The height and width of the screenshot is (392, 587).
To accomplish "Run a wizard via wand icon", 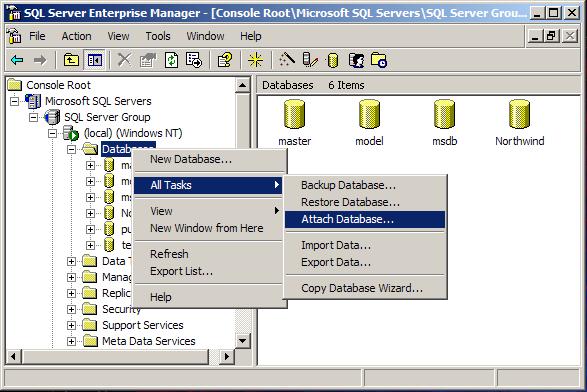I will pyautogui.click(x=287, y=60).
